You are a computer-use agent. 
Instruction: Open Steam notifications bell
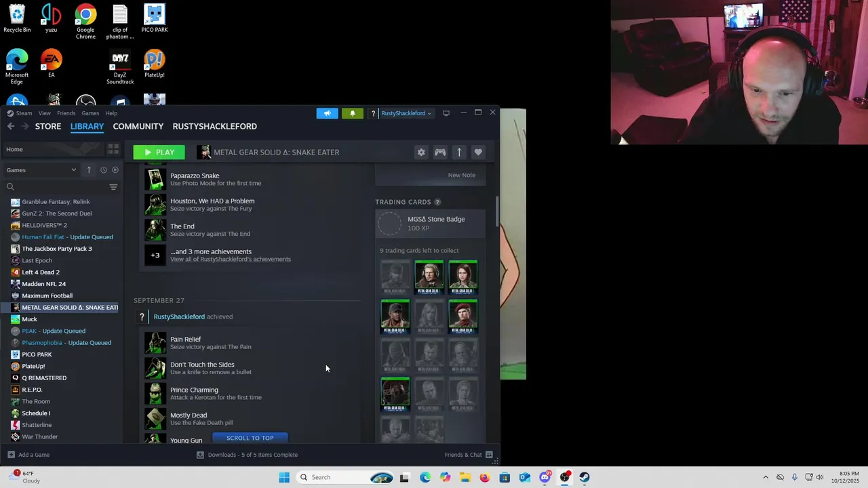point(353,113)
